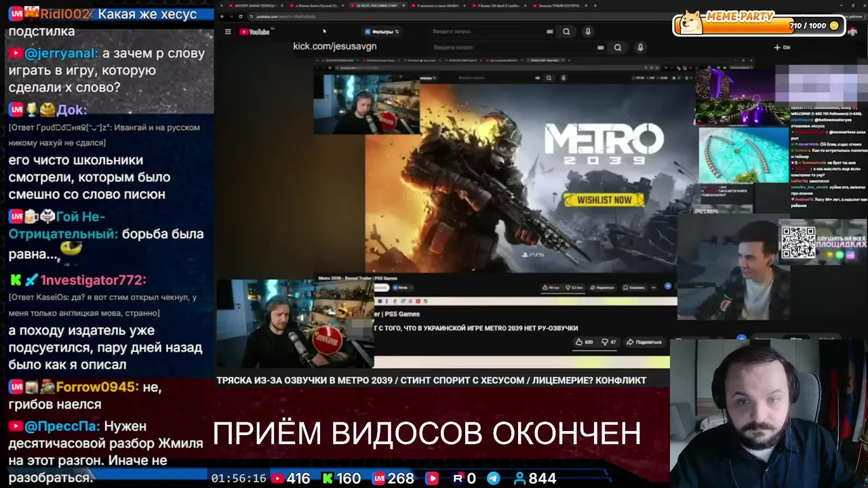Image resolution: width=868 pixels, height=488 pixels.
Task: Click the dislike button showing 47
Action: 609,342
